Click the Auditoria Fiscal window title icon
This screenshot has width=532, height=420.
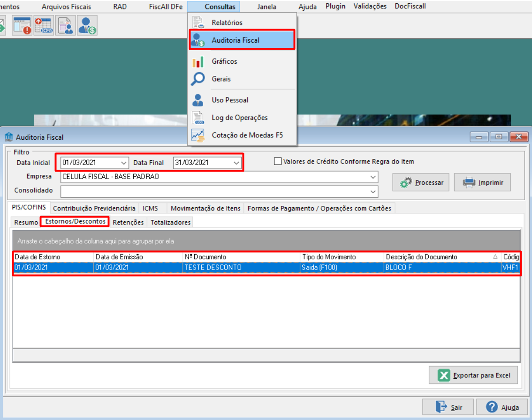point(9,137)
